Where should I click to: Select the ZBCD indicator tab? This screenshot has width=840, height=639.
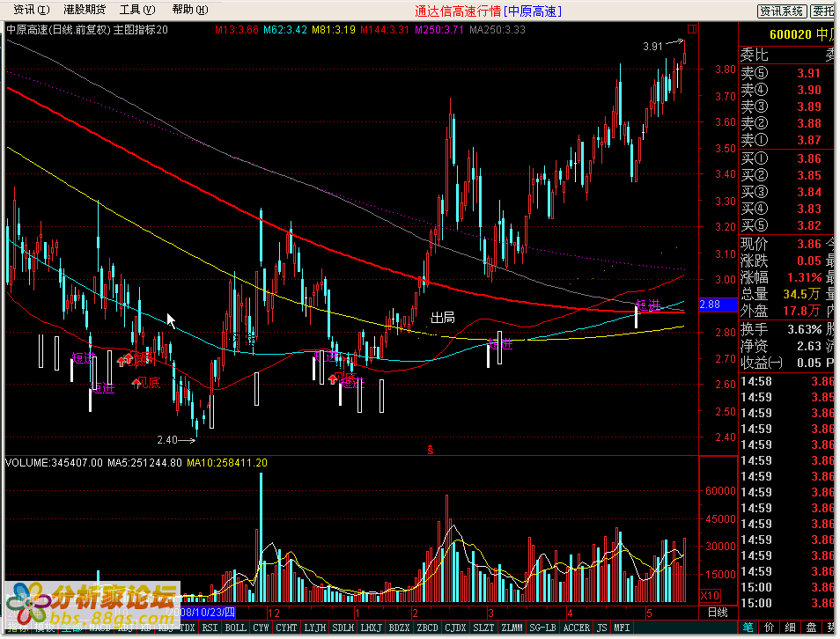[428, 628]
